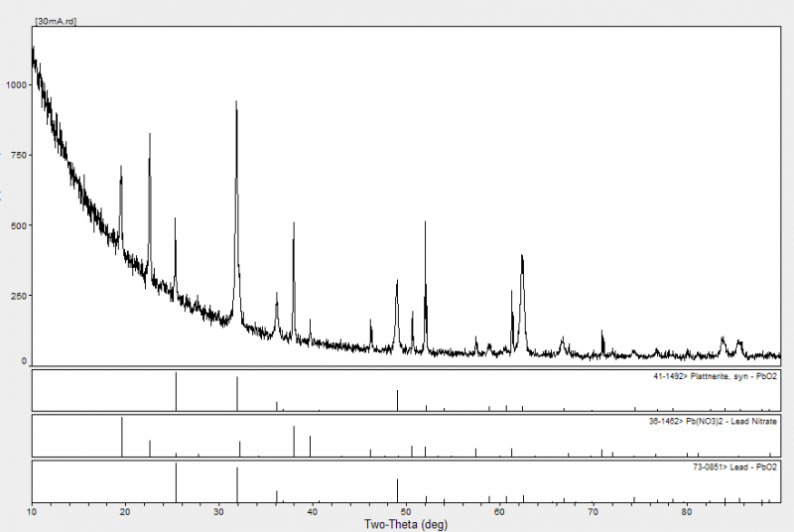This screenshot has width=794, height=532.
Task: Click the 70 degree axis tick label
Action: [x=593, y=512]
